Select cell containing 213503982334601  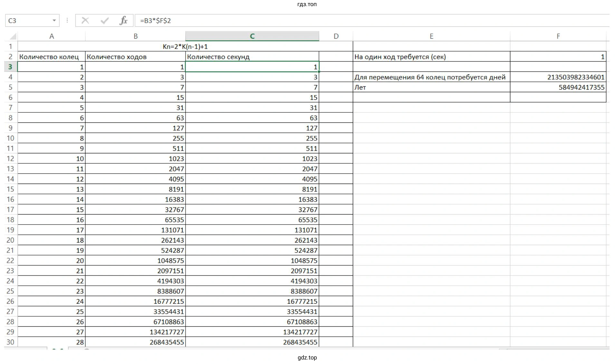(558, 77)
